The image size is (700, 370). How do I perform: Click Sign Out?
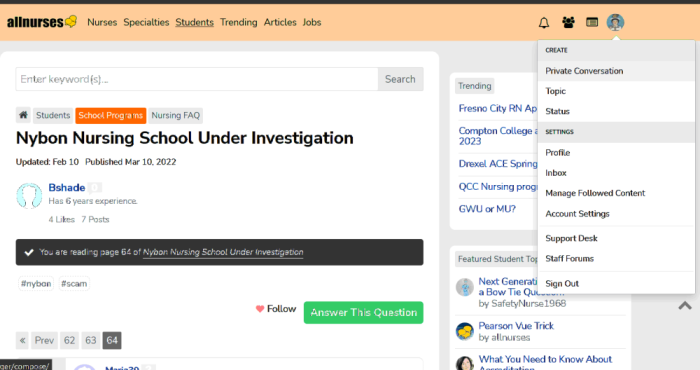tap(616, 283)
